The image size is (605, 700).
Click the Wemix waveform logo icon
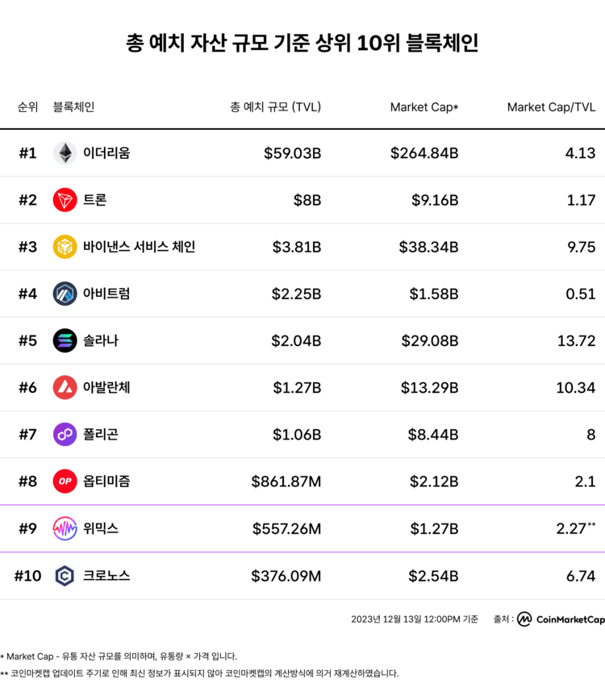click(x=65, y=528)
